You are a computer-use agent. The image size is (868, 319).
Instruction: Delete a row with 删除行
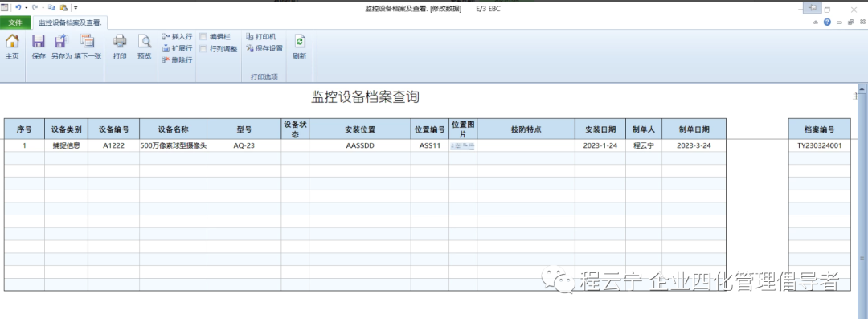pos(177,60)
